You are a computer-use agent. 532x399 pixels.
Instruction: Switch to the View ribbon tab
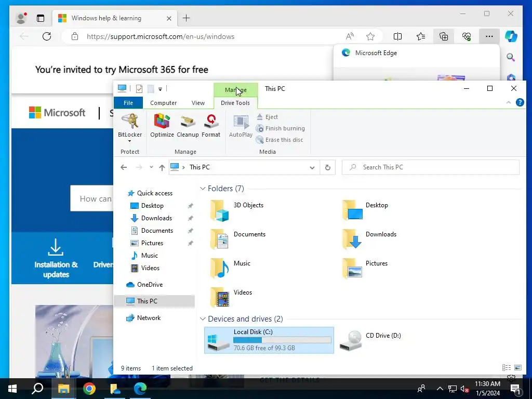pos(198,103)
